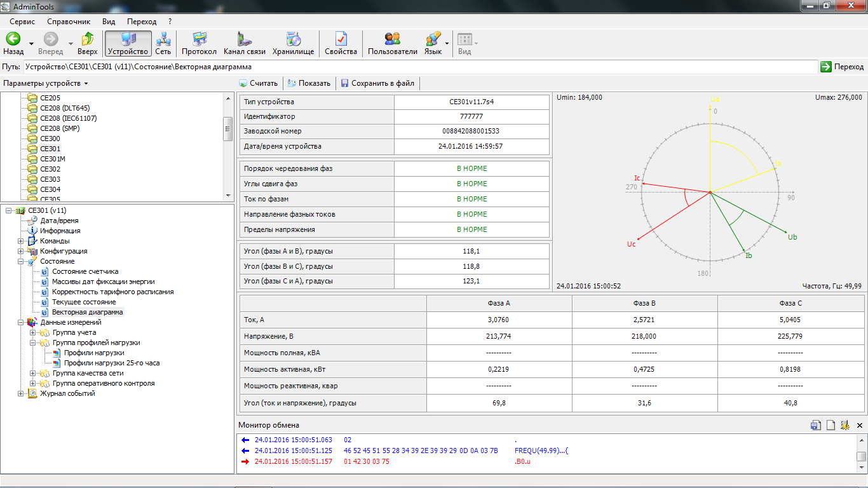
Task: Select the Дата/время tree item
Action: click(60, 220)
